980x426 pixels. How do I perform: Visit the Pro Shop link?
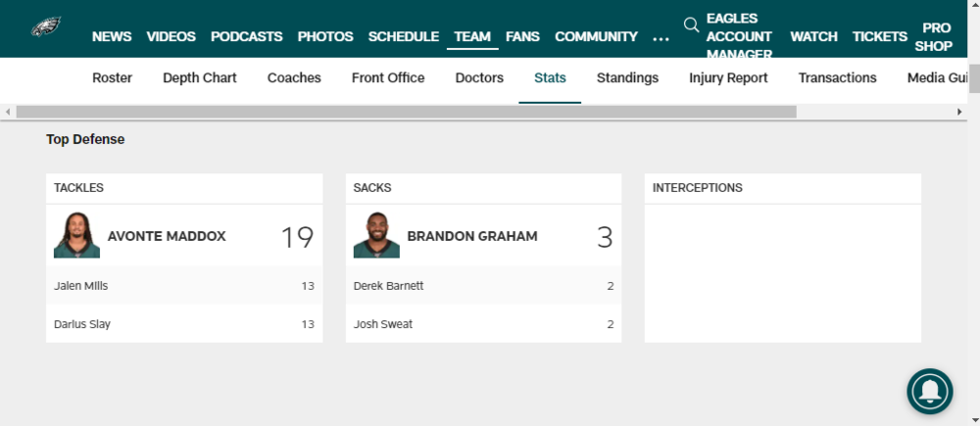click(937, 37)
